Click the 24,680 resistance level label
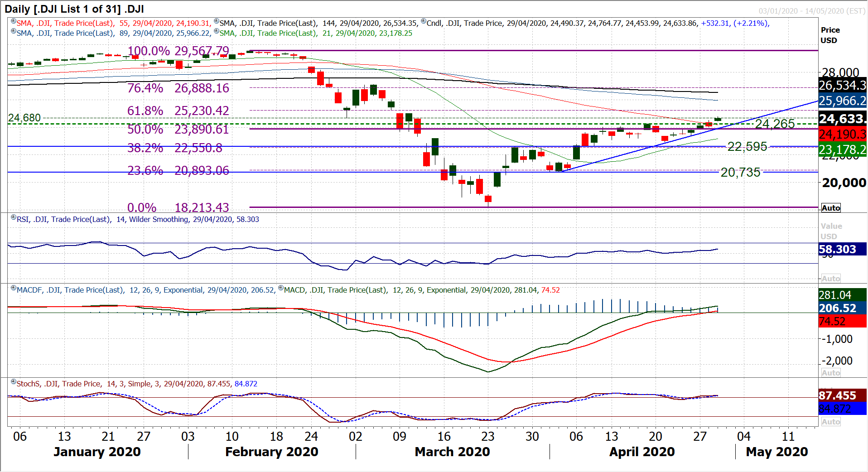 point(24,118)
